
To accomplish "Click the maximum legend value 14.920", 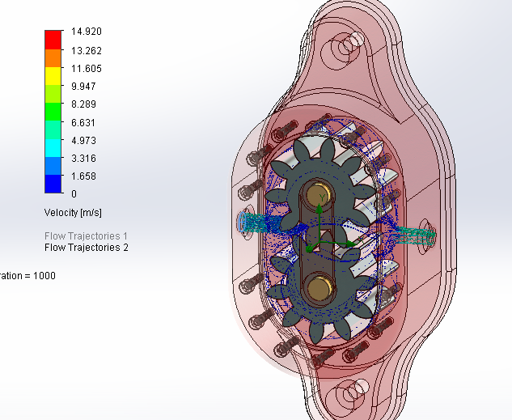I will (86, 32).
